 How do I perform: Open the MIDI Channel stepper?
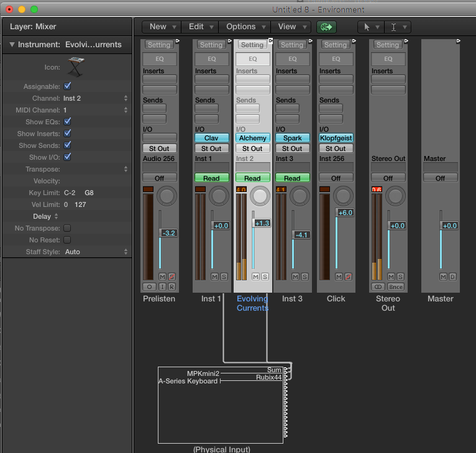point(126,110)
